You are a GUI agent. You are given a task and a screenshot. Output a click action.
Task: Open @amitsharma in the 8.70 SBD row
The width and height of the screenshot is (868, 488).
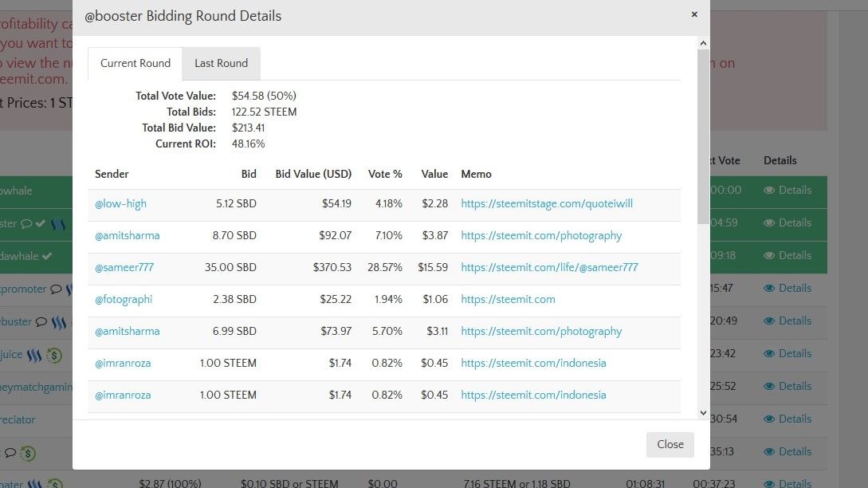click(128, 235)
